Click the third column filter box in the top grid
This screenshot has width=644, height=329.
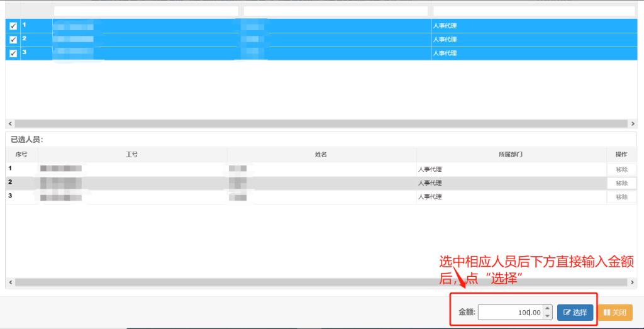point(533,11)
